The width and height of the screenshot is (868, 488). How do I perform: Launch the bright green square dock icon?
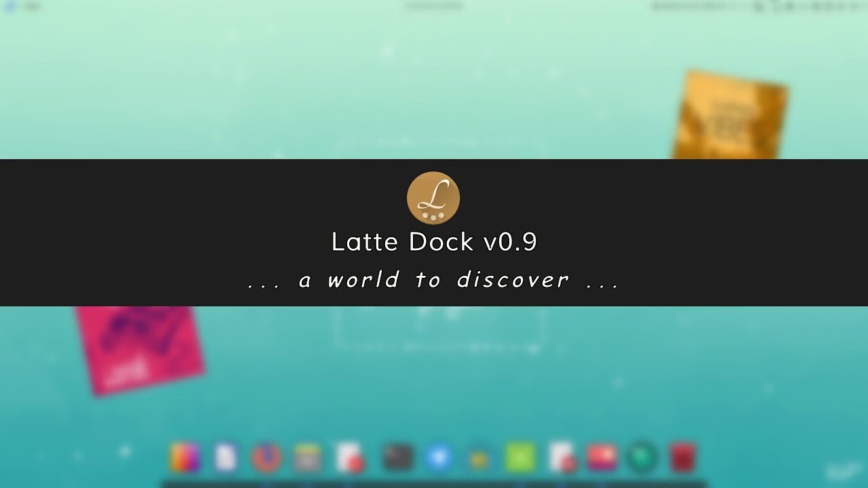tap(520, 458)
